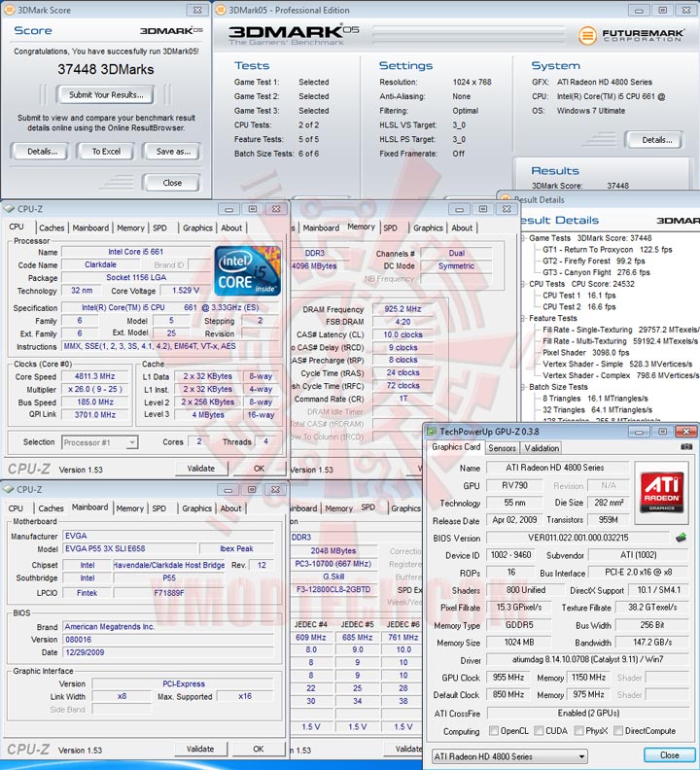Select the GT3 Canyon Flight result row
Viewport: 700px width, 770px height.
coord(596,272)
